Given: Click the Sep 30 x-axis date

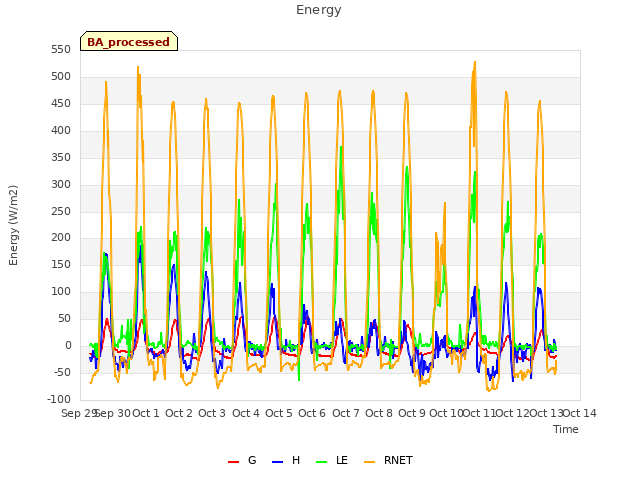Looking at the screenshot, I should [113, 413].
